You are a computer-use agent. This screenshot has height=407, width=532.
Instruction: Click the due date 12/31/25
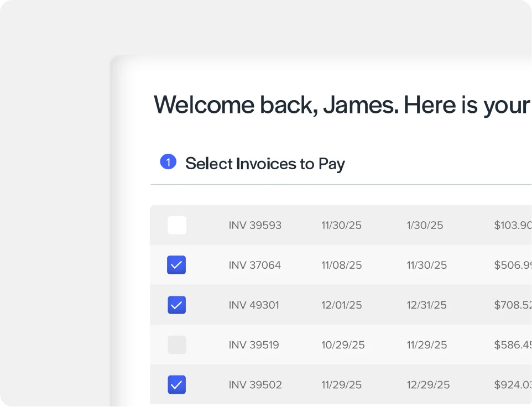click(x=426, y=305)
